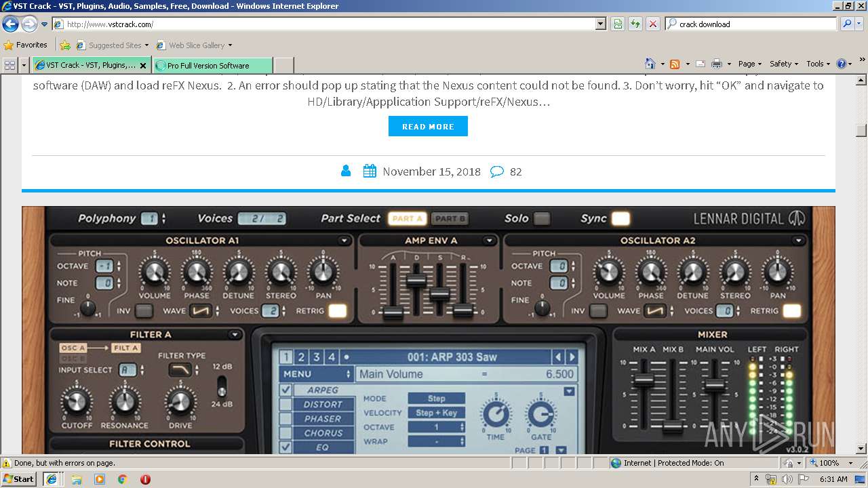868x488 pixels.
Task: Toggle the Sync switch on synth
Action: pyautogui.click(x=620, y=218)
